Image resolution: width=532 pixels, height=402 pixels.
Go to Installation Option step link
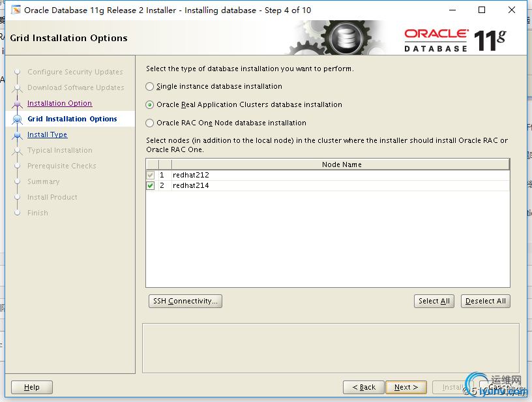(x=60, y=103)
